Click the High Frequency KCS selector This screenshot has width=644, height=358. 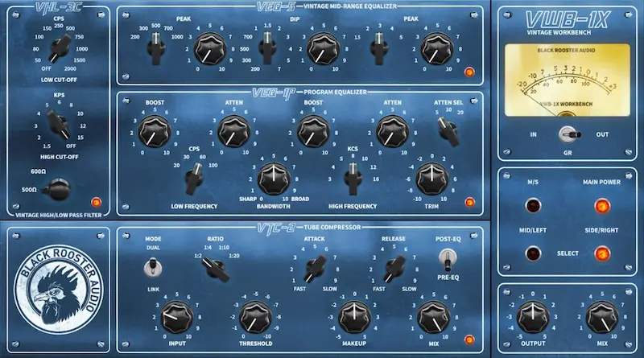point(352,176)
